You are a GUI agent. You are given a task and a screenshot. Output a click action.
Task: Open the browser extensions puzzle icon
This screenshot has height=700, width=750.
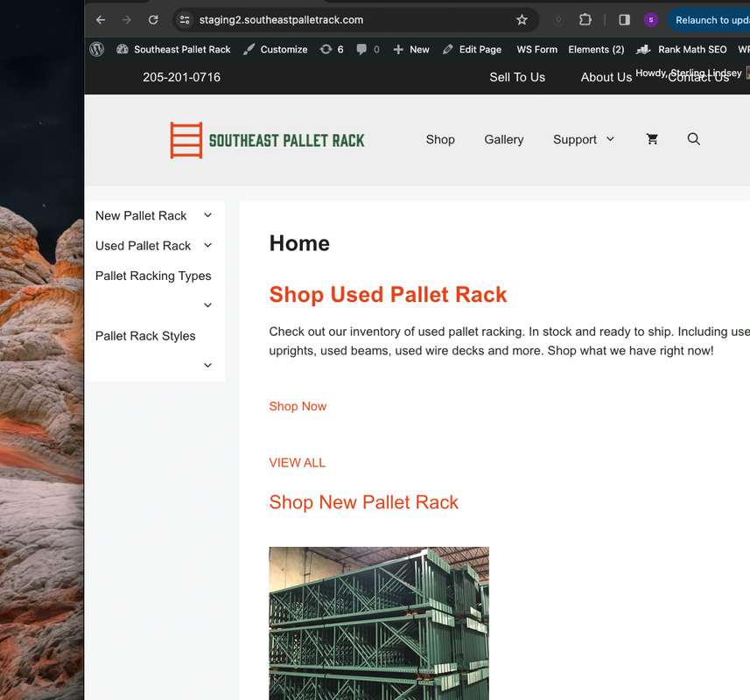[x=585, y=20]
